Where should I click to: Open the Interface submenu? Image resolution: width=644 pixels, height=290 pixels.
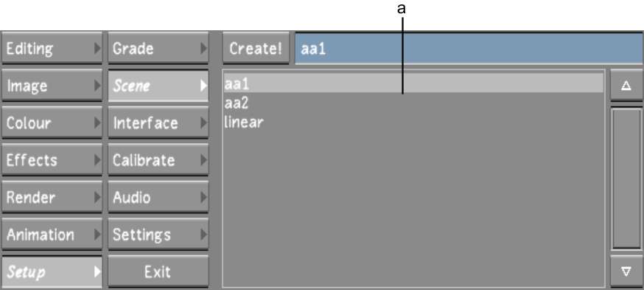point(158,122)
